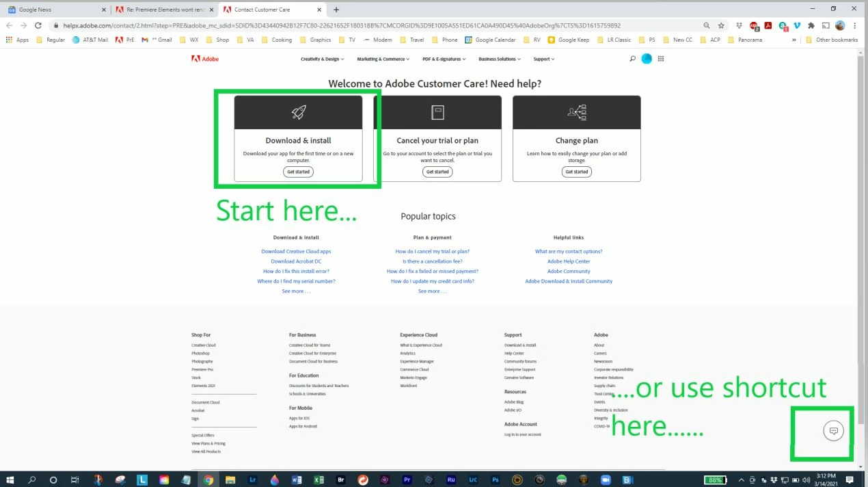Open How do I update my credit card info

[433, 281]
